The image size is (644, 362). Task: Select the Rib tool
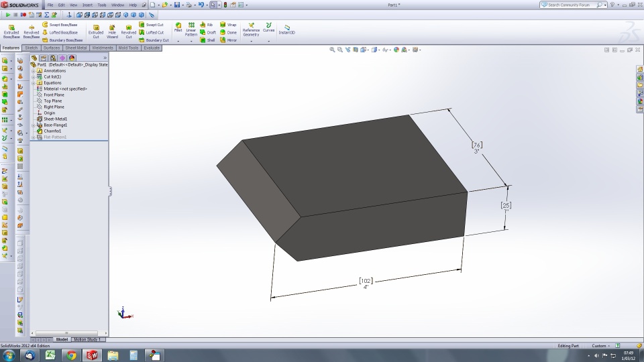point(207,25)
